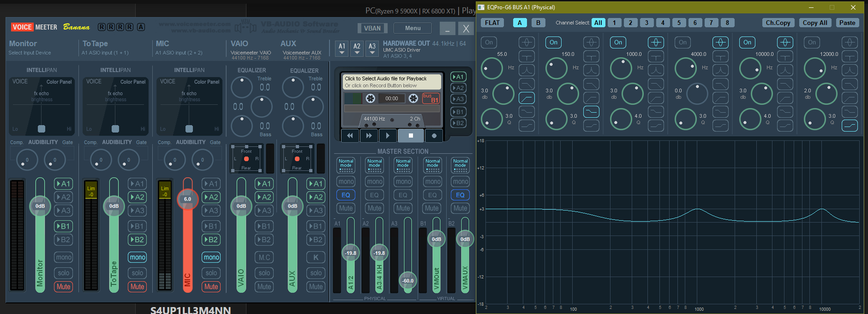Screen dimensions: 868x314
Task: Start recording with cassette record button
Action: 434,135
